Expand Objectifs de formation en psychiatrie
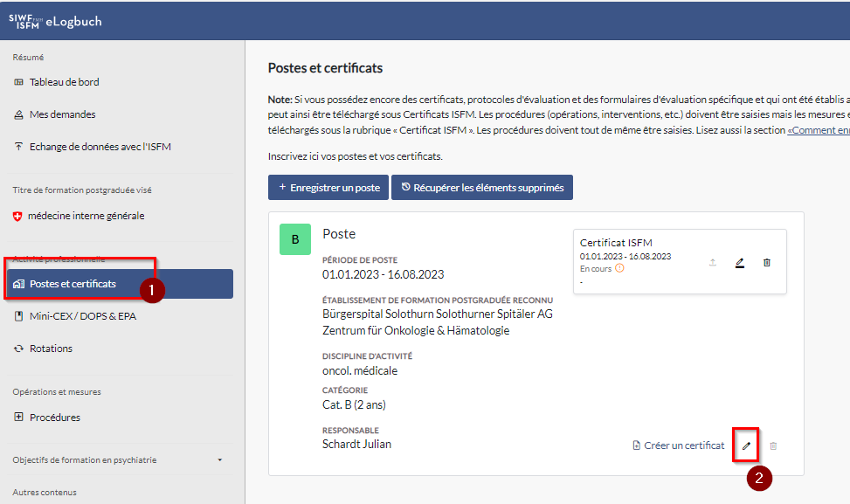 coord(118,460)
